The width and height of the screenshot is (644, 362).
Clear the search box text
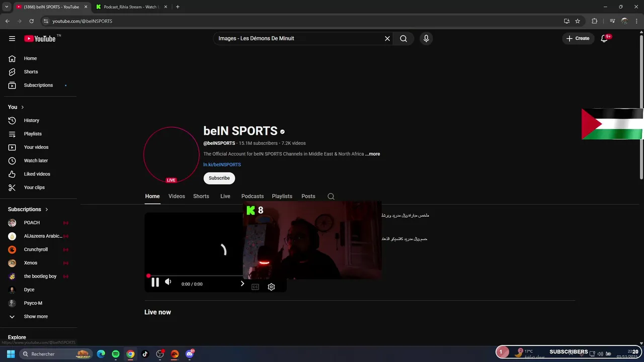(387, 39)
